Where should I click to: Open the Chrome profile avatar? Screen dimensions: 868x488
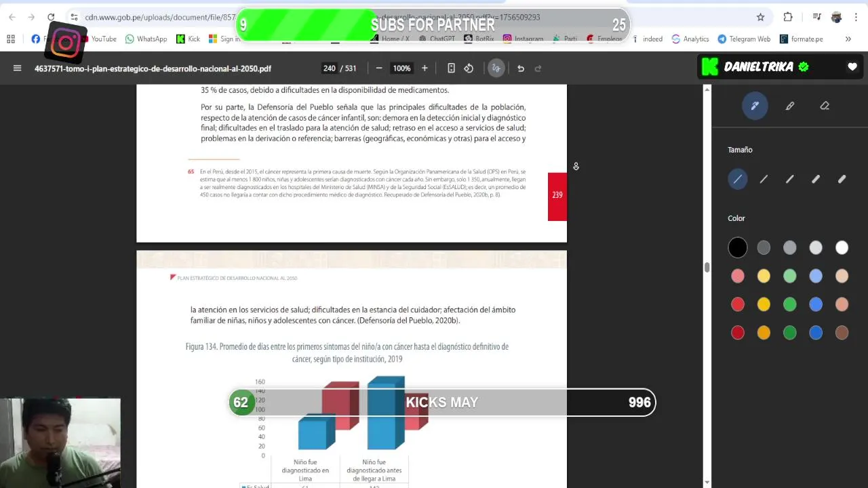pyautogui.click(x=837, y=17)
